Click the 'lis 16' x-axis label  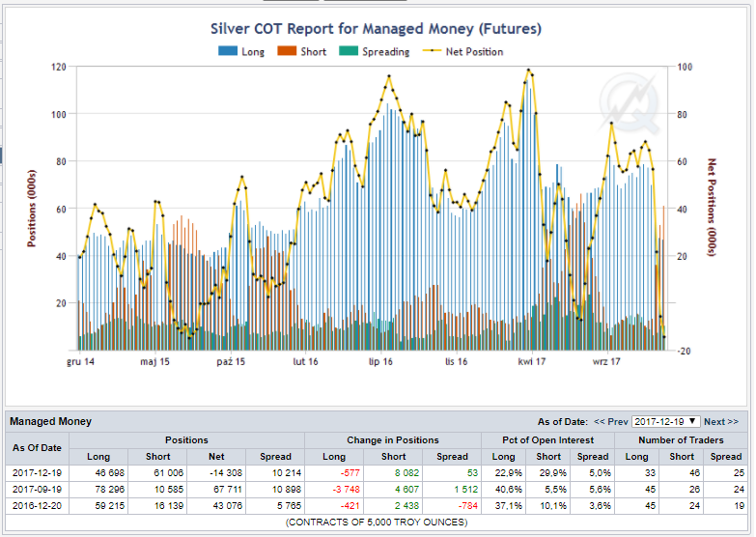[456, 361]
